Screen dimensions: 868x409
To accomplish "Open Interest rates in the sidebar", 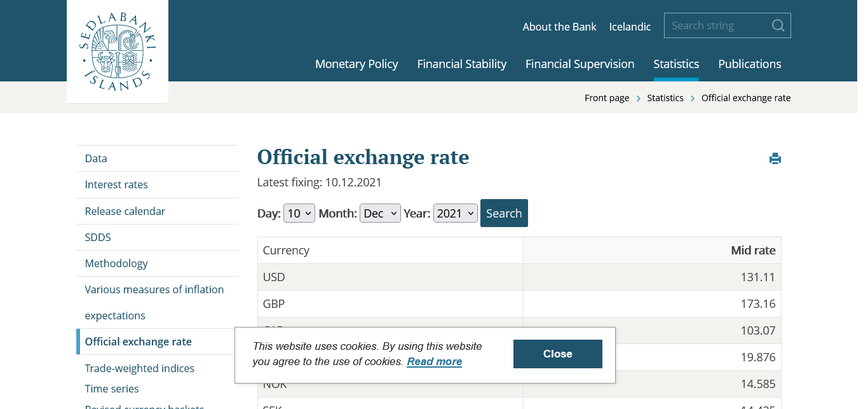I will [116, 184].
